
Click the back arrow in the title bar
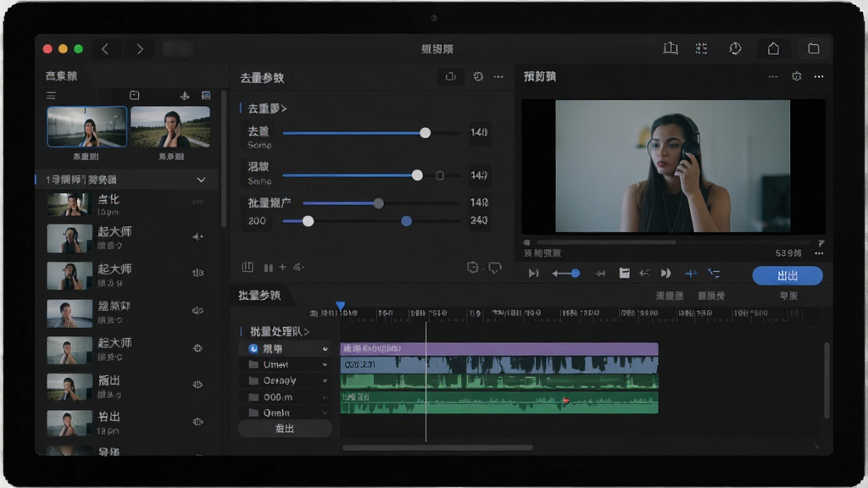tap(105, 48)
